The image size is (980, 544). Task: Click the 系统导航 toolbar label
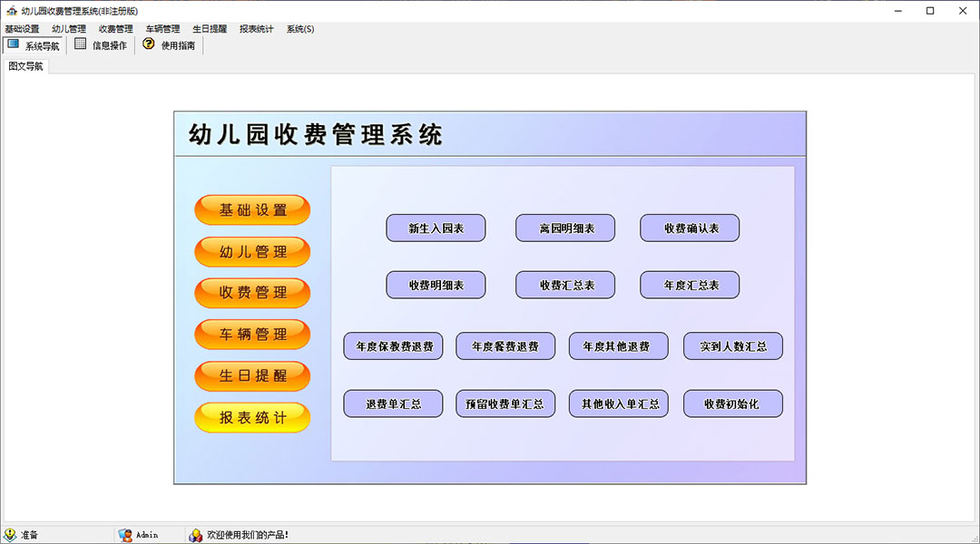point(42,45)
